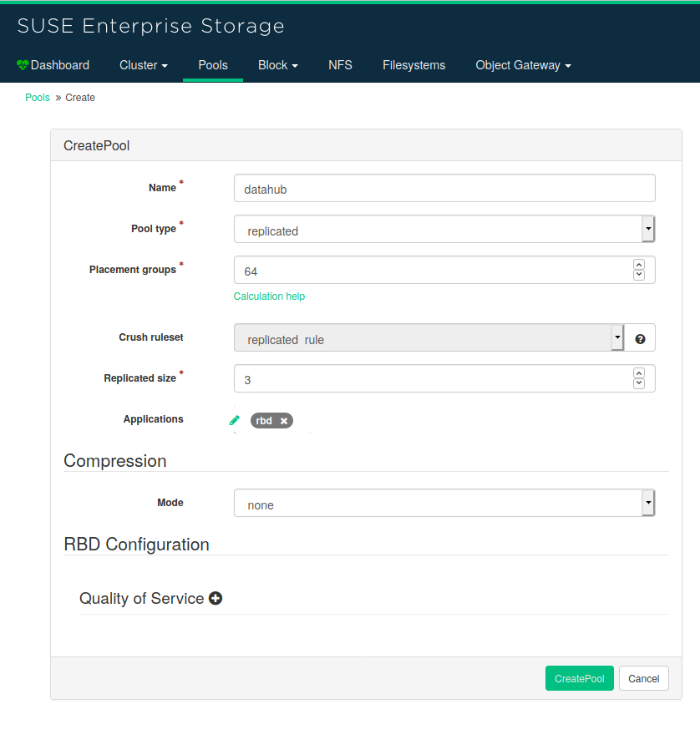Click the Name input field

click(444, 189)
